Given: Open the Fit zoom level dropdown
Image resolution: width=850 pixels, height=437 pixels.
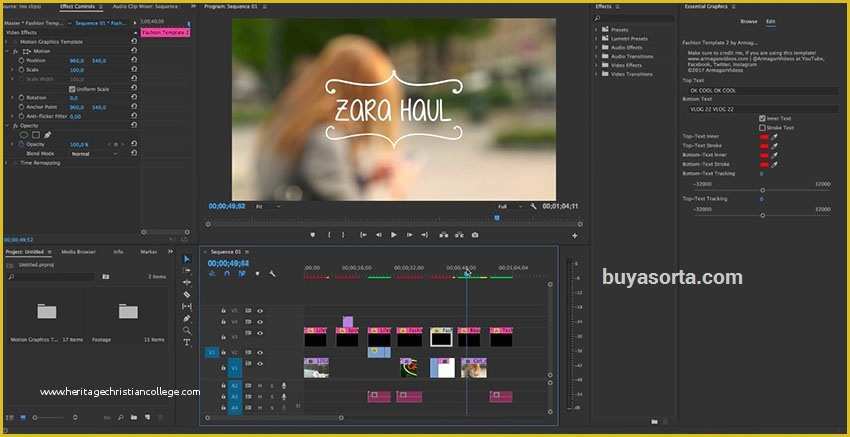Looking at the screenshot, I should coord(268,207).
